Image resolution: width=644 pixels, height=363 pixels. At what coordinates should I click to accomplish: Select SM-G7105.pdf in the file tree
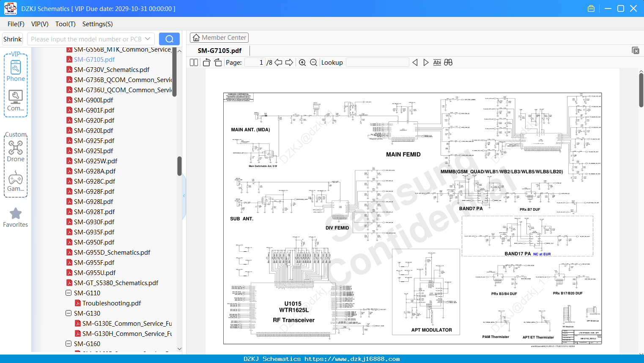(x=94, y=59)
